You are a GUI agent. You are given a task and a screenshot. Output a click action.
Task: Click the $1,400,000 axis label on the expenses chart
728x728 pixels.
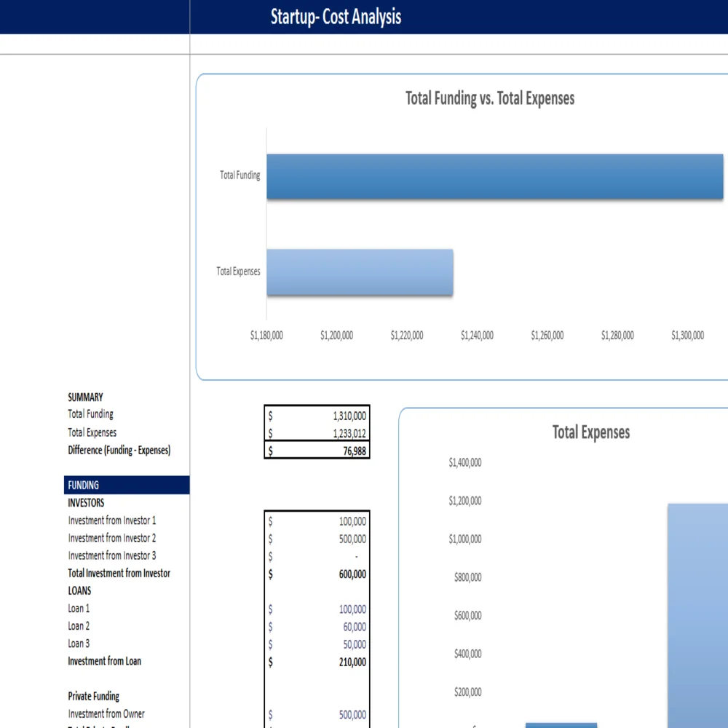(x=465, y=462)
